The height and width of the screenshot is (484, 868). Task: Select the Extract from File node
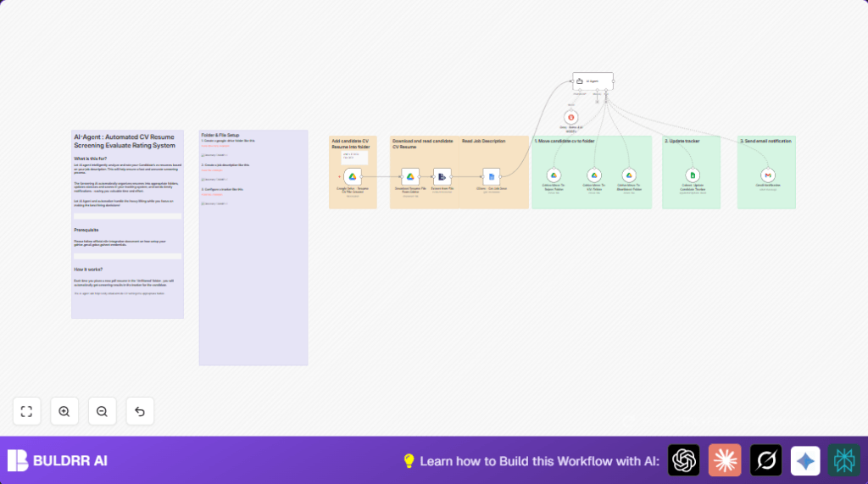(x=442, y=176)
